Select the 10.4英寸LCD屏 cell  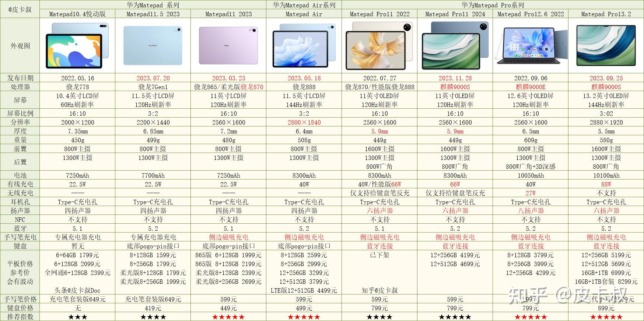pos(77,96)
